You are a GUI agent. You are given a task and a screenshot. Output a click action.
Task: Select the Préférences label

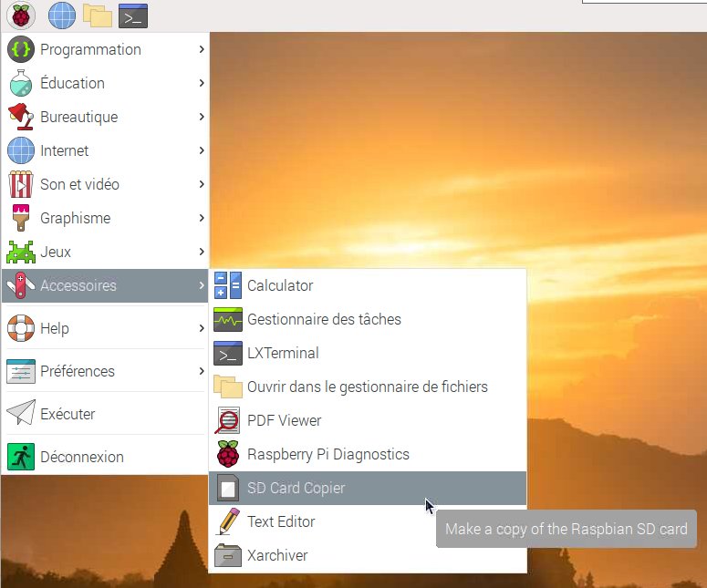[x=78, y=371]
